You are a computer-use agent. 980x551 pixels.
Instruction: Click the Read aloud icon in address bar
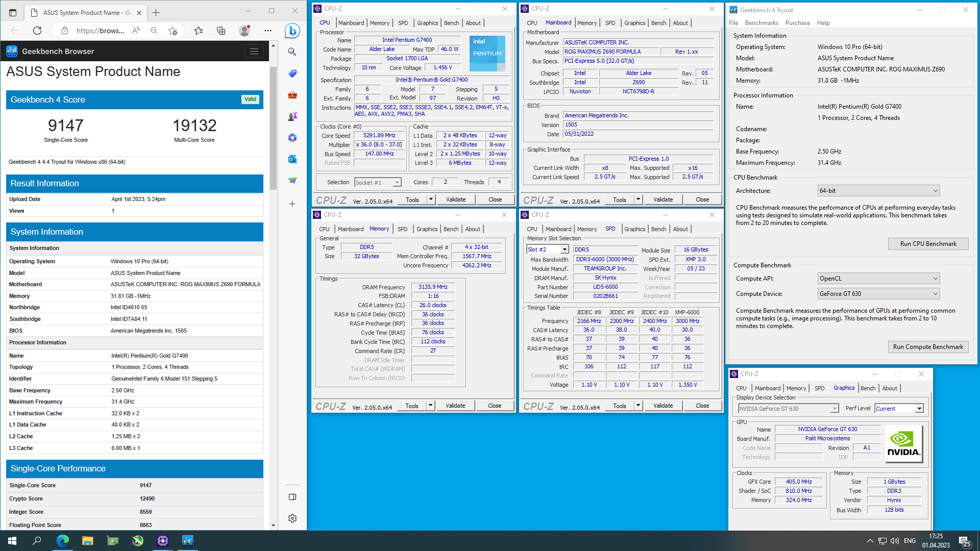[136, 31]
